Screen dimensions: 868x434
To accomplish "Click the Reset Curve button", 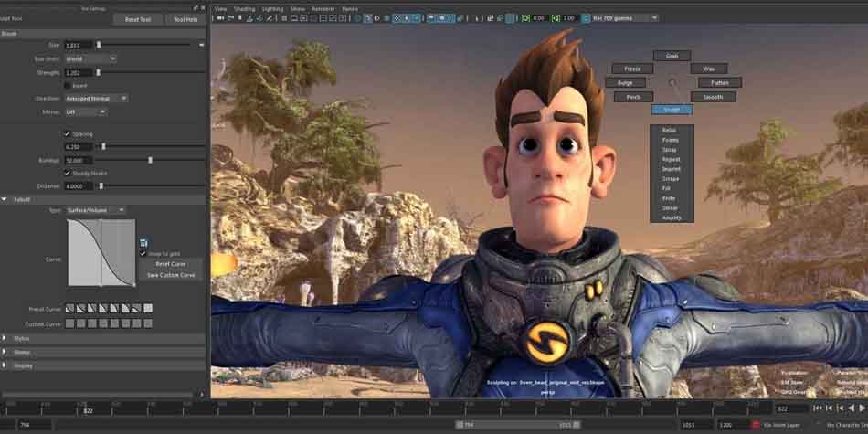I will [171, 264].
